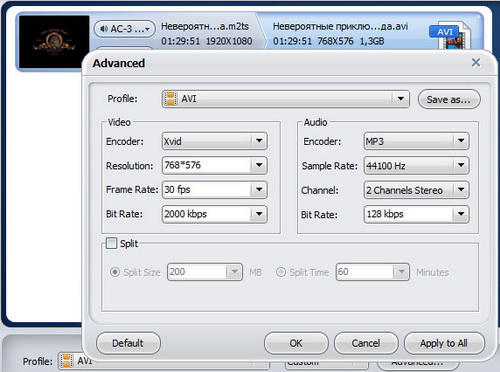Open the Sample Rate 44100 Hz dropdown
500x372 pixels.
(x=461, y=165)
